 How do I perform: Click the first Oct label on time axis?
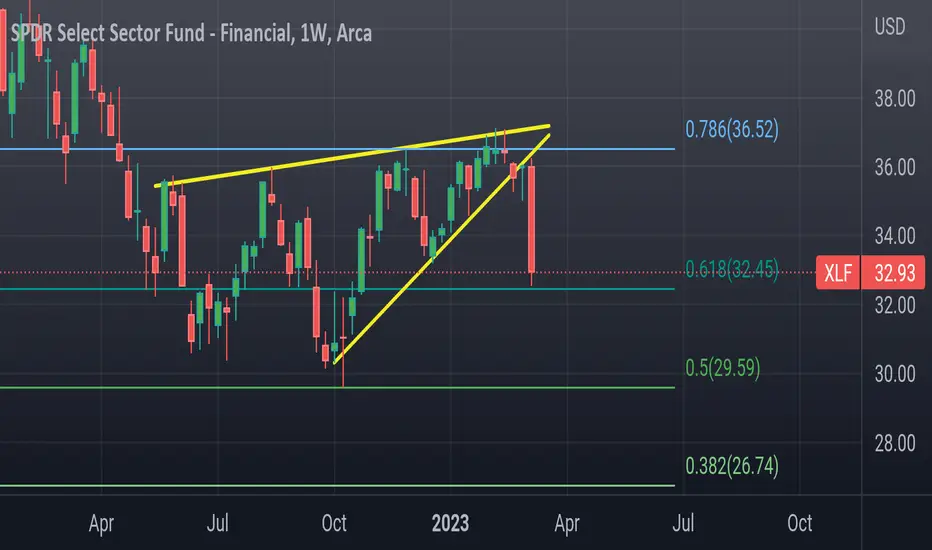tap(334, 523)
